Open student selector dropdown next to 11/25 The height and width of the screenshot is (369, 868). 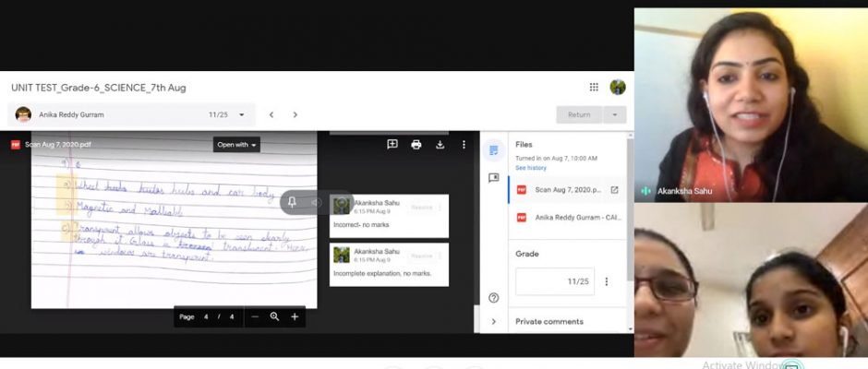pyautogui.click(x=241, y=114)
